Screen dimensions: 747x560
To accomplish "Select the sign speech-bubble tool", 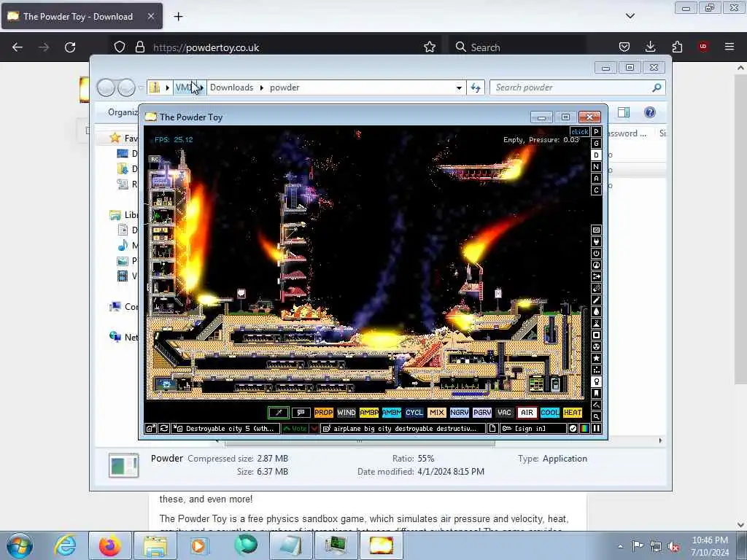I will [301, 413].
